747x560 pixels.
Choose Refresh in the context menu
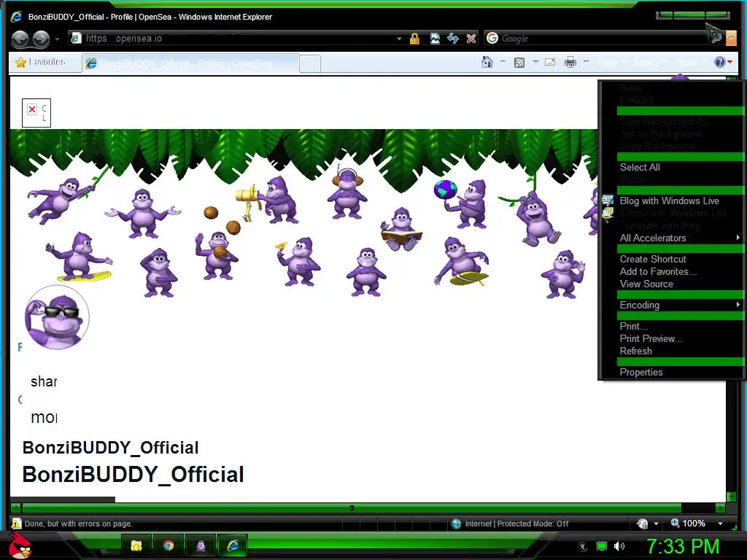(x=635, y=351)
